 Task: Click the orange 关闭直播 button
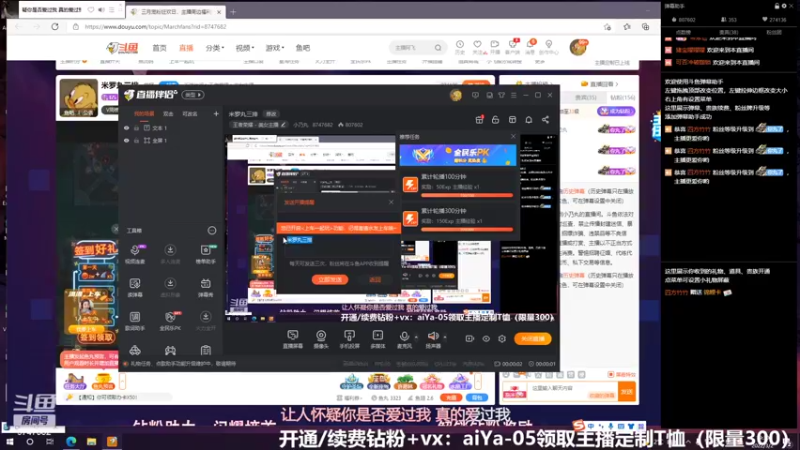(x=533, y=338)
